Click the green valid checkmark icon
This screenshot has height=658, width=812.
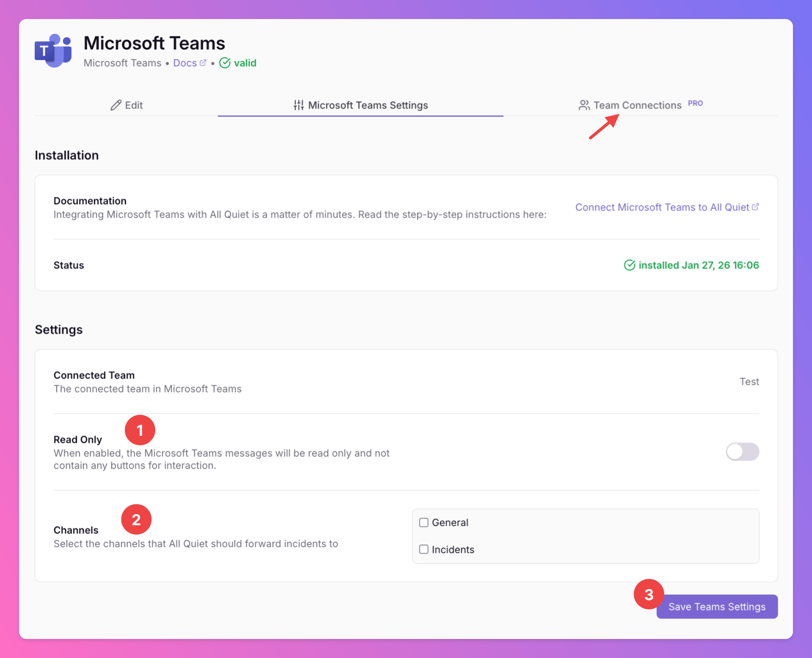[225, 63]
